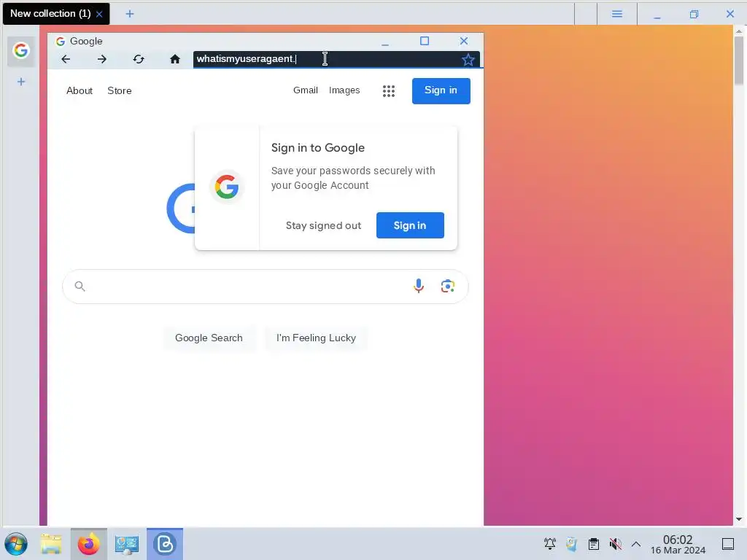Image resolution: width=747 pixels, height=560 pixels.
Task: Click the blue Sign in header button
Action: (x=441, y=90)
